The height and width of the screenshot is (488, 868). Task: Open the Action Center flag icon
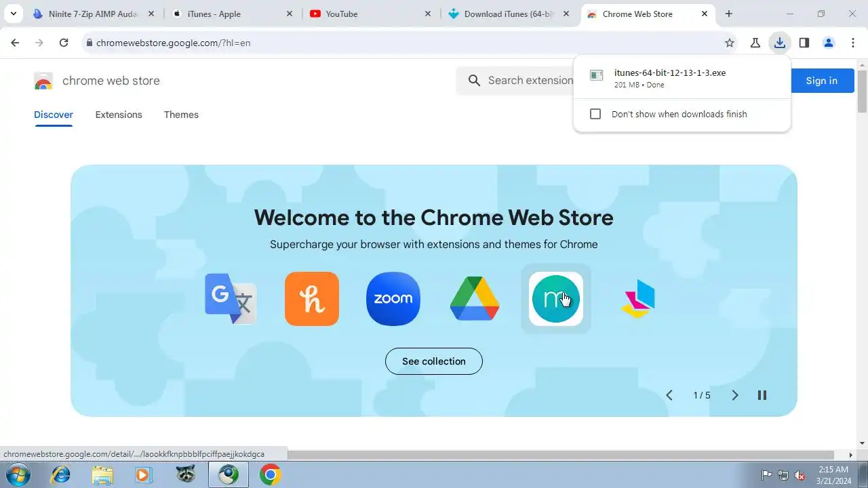click(766, 475)
